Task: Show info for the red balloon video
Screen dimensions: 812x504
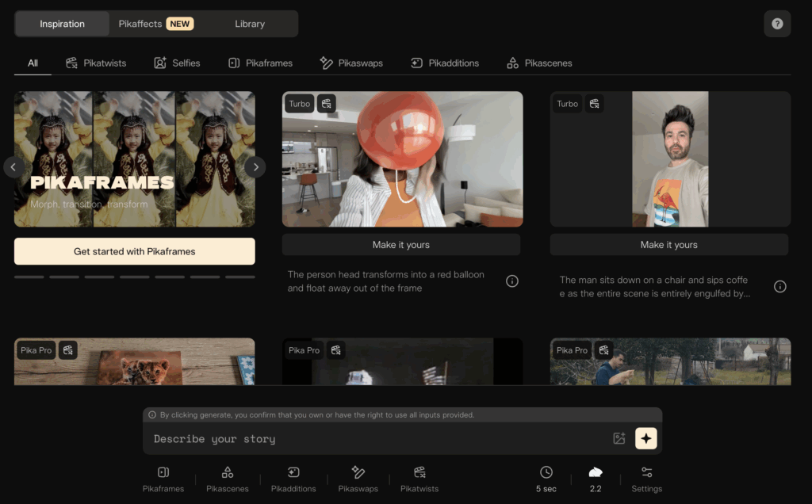Action: (x=512, y=281)
